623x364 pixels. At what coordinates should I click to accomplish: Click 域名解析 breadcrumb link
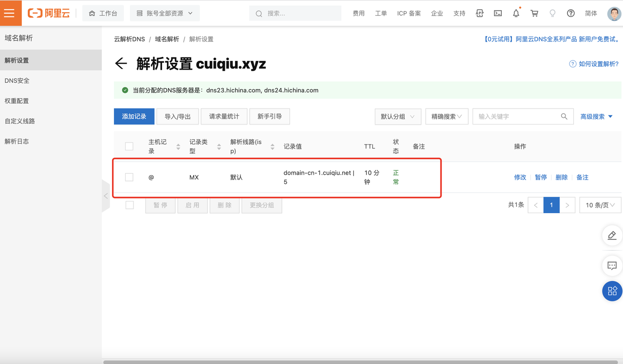tap(167, 39)
